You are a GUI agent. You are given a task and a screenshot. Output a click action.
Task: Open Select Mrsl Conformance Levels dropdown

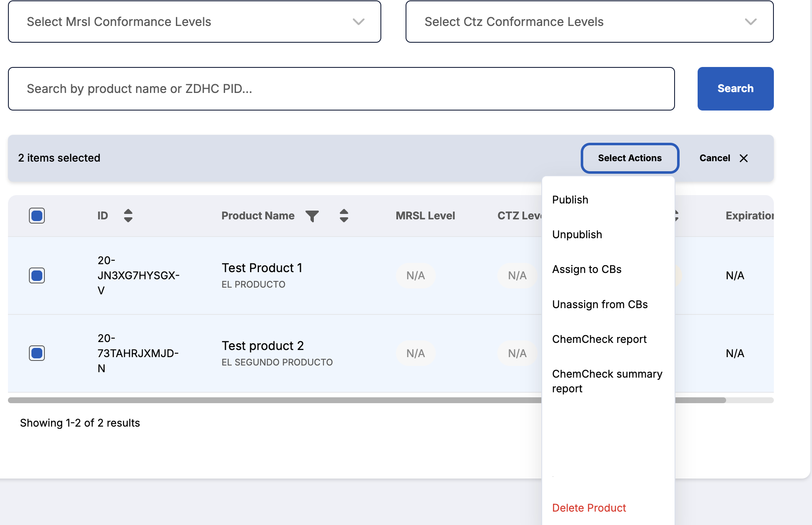coord(194,22)
